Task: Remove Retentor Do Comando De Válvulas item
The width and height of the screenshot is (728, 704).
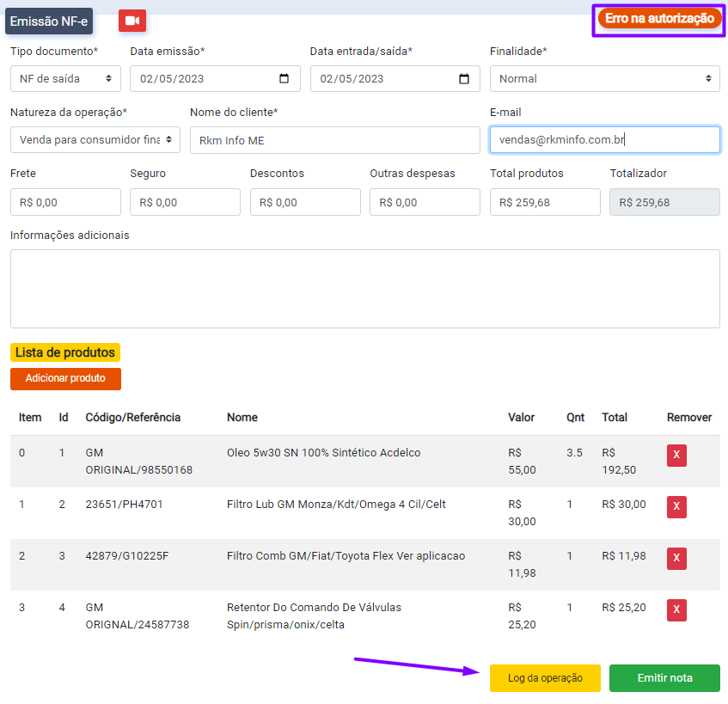Action: pos(676,610)
